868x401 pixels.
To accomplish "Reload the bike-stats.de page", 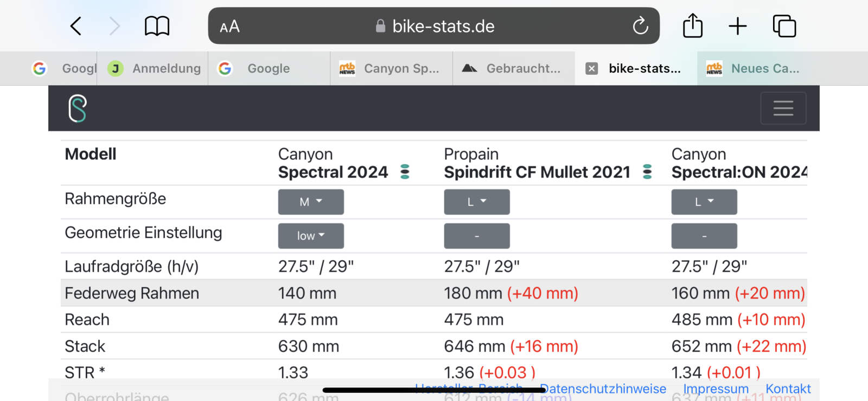I will (x=640, y=25).
